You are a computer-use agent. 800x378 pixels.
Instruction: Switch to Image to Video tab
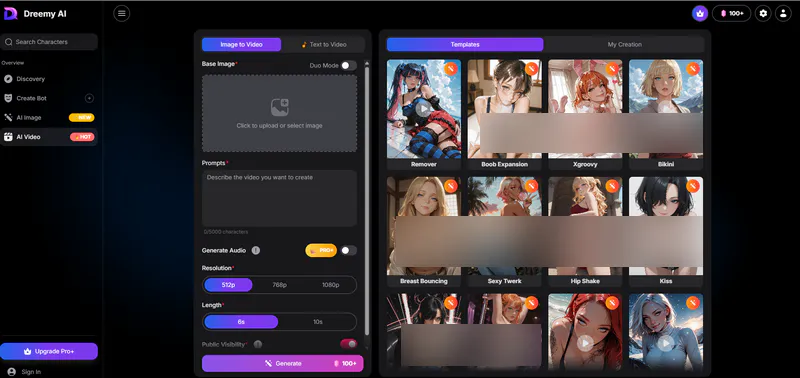[241, 44]
